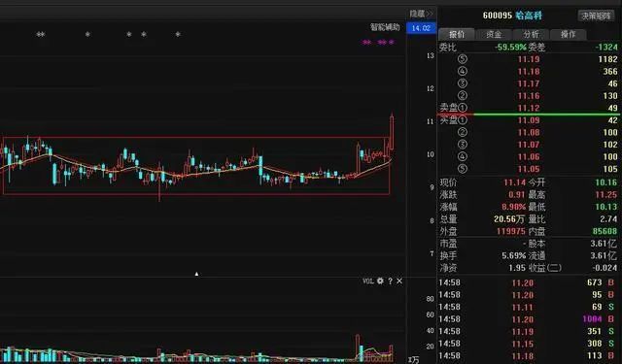Image resolution: width=622 pixels, height=364 pixels.
Task: Click the small triangle above the volume panel
Action: coord(196,274)
